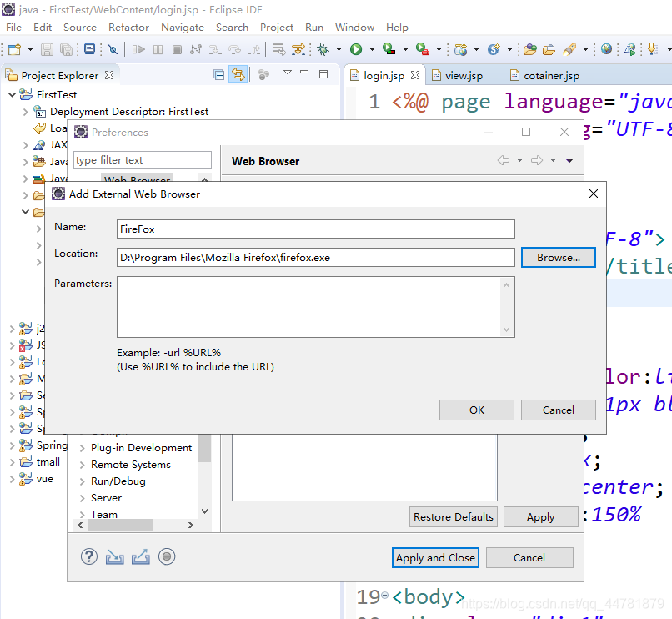Open the terminal monitor toolbar icon
This screenshot has height=619, width=672.
pyautogui.click(x=89, y=49)
